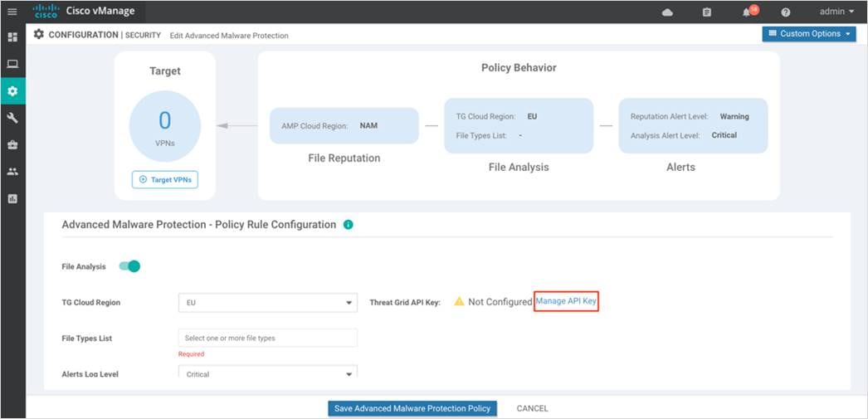Click the Configuration gear icon in breadcrumb

(x=39, y=34)
